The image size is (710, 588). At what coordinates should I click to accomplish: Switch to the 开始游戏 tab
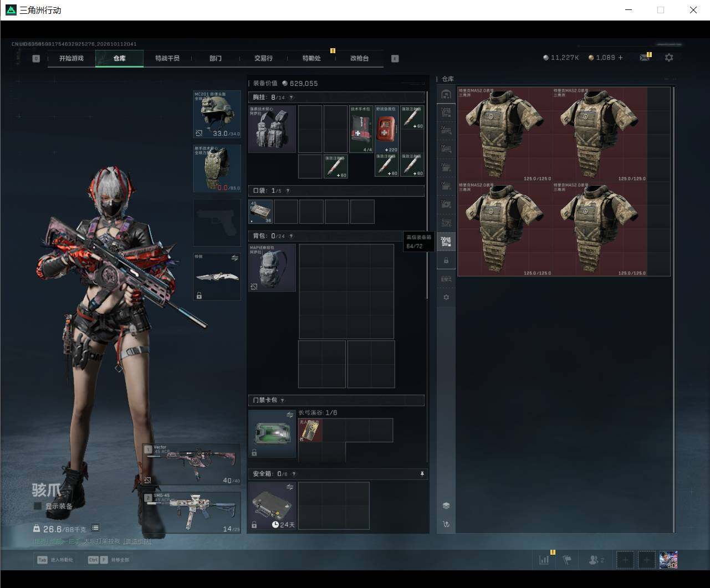point(71,58)
